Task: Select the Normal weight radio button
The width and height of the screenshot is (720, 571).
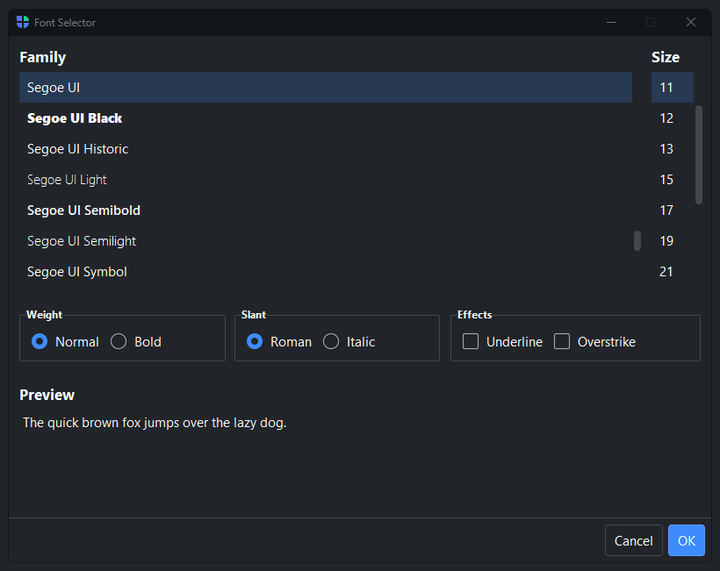Action: pyautogui.click(x=39, y=341)
